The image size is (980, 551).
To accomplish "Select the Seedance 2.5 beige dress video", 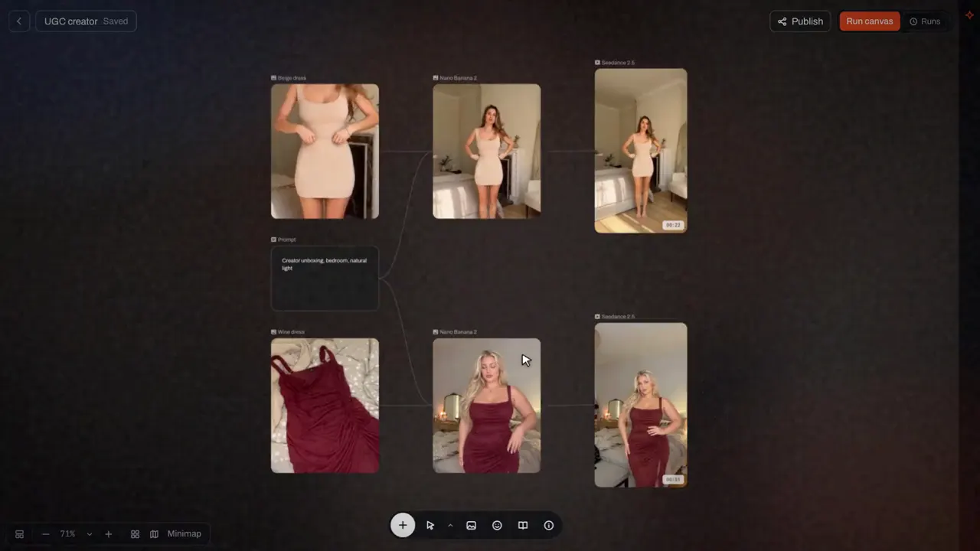I will tap(641, 151).
